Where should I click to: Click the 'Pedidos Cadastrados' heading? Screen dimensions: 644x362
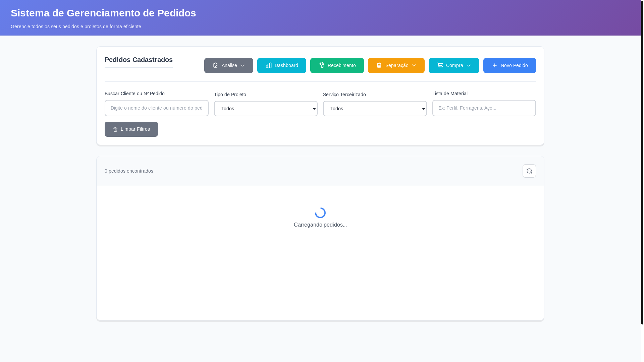tap(139, 60)
